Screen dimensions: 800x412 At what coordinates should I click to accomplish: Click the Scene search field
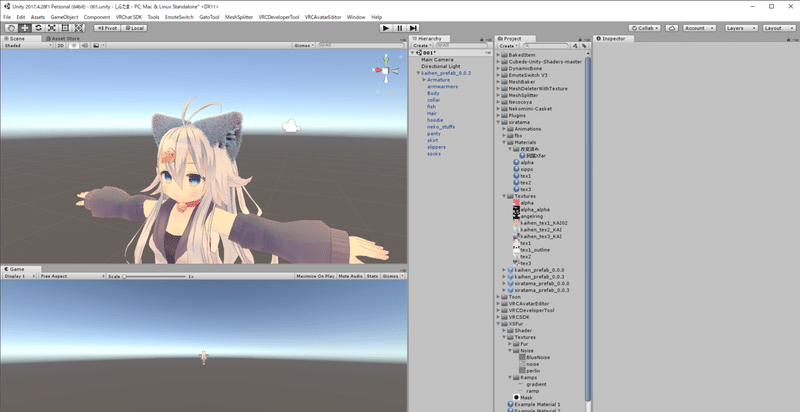[361, 45]
